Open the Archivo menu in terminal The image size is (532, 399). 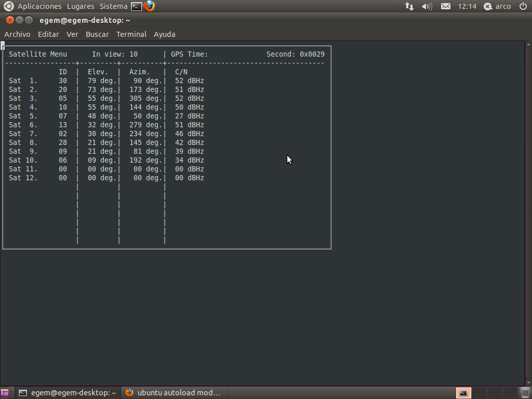pyautogui.click(x=17, y=34)
